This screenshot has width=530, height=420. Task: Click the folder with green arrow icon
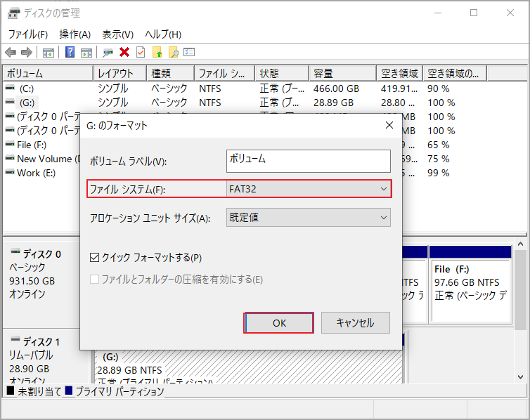[x=157, y=52]
